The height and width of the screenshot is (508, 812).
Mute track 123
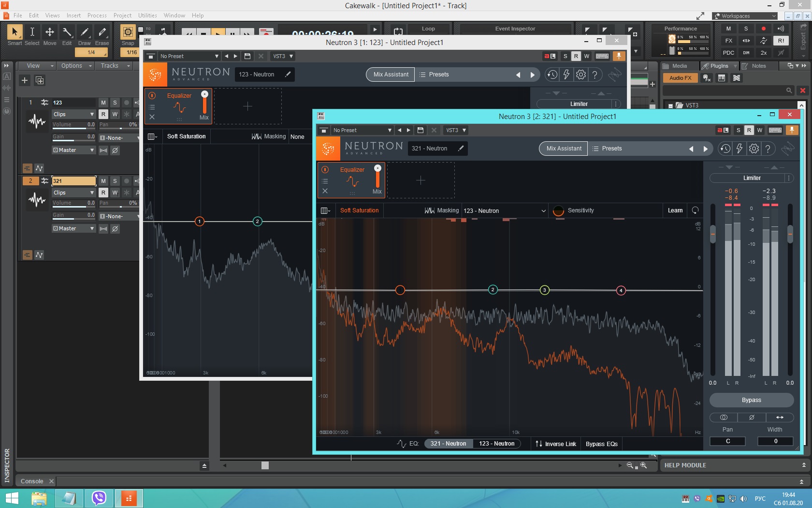coord(103,103)
